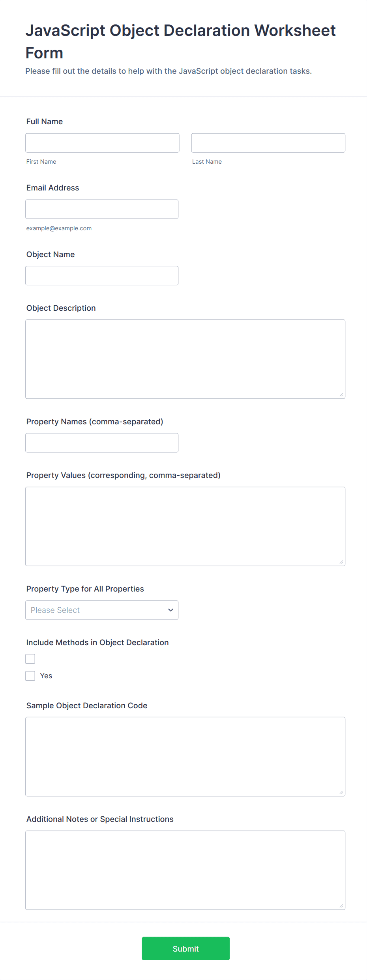Click the Property Values resize grip
Screen dimensions: 367x980
[x=341, y=562]
